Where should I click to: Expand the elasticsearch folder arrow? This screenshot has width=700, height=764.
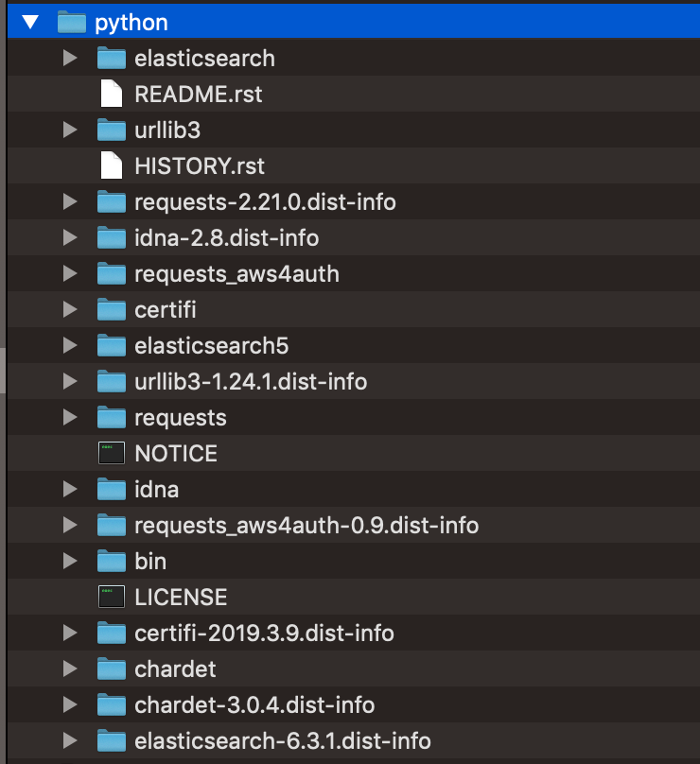tap(70, 58)
